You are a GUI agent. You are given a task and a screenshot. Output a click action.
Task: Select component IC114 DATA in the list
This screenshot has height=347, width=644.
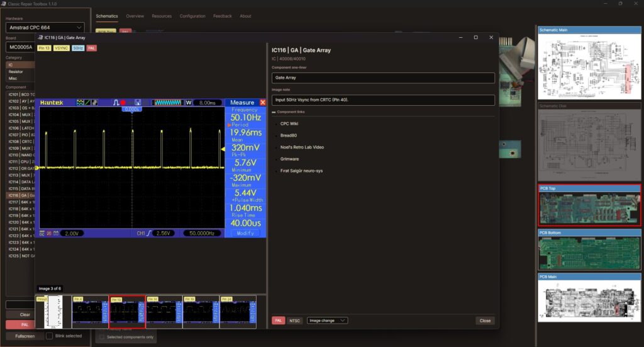pos(21,182)
